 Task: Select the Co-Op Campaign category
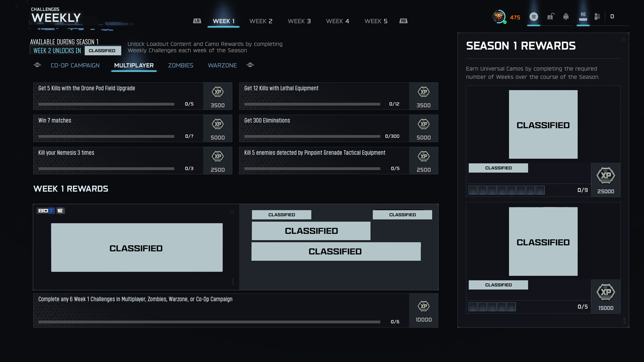(75, 65)
